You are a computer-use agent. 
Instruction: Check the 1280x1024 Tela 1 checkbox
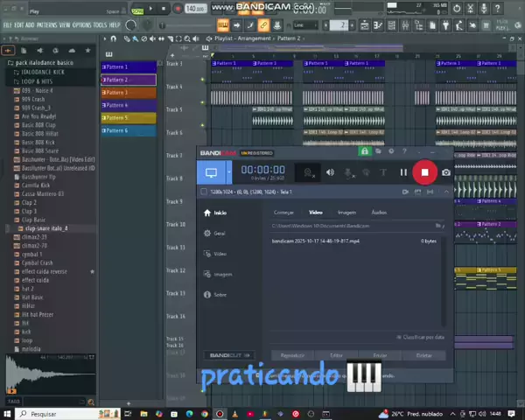pyautogui.click(x=204, y=192)
